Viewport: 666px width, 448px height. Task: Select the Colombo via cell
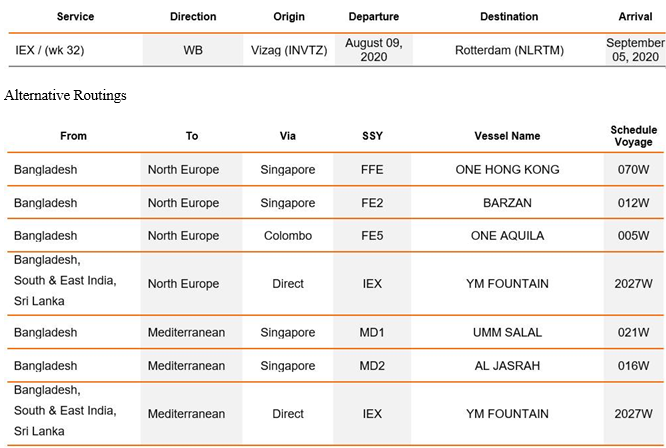point(288,236)
